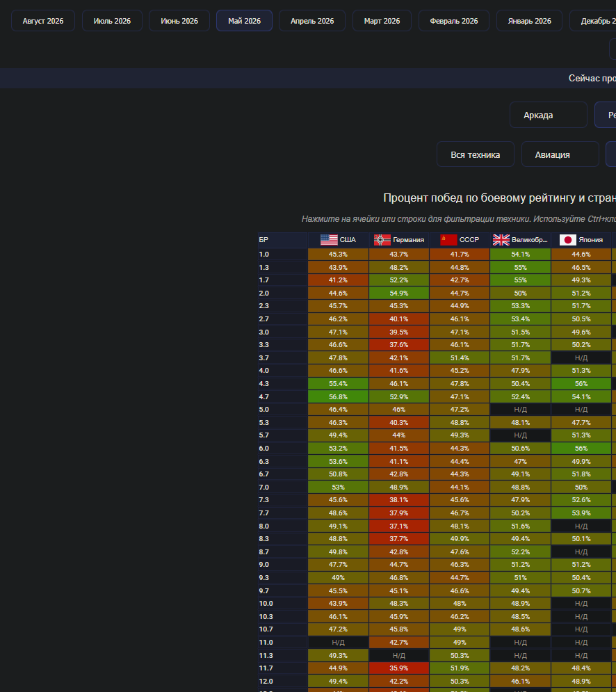Click the СССР column header label
The height and width of the screenshot is (692, 616).
[469, 240]
